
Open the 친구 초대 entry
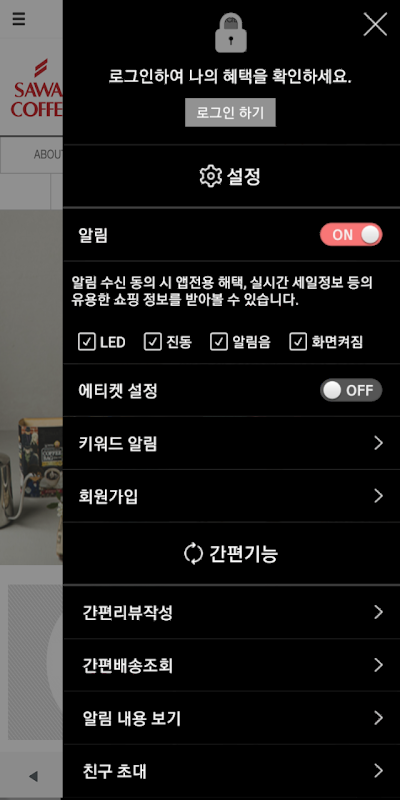click(x=232, y=771)
